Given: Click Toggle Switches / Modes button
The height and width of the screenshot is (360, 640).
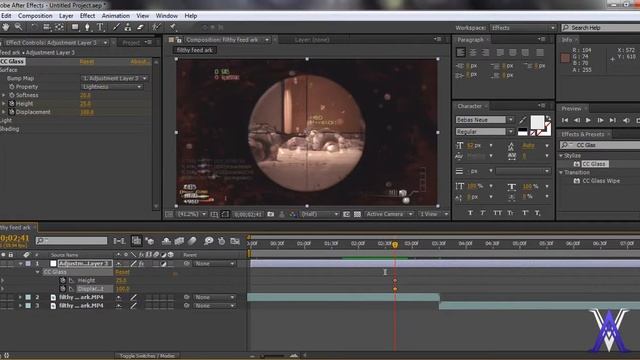Looking at the screenshot, I should [x=147, y=356].
